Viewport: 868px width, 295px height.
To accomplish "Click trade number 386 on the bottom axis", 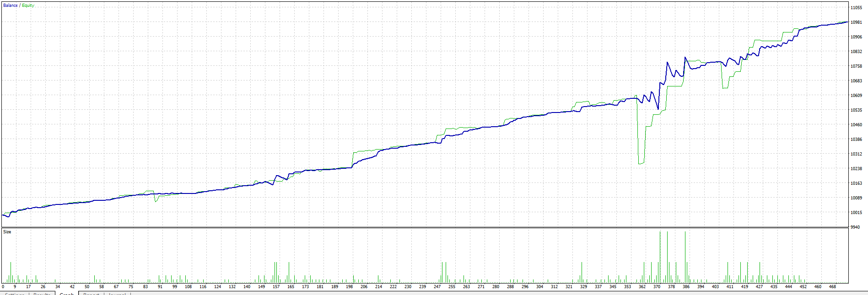I will pos(686,287).
